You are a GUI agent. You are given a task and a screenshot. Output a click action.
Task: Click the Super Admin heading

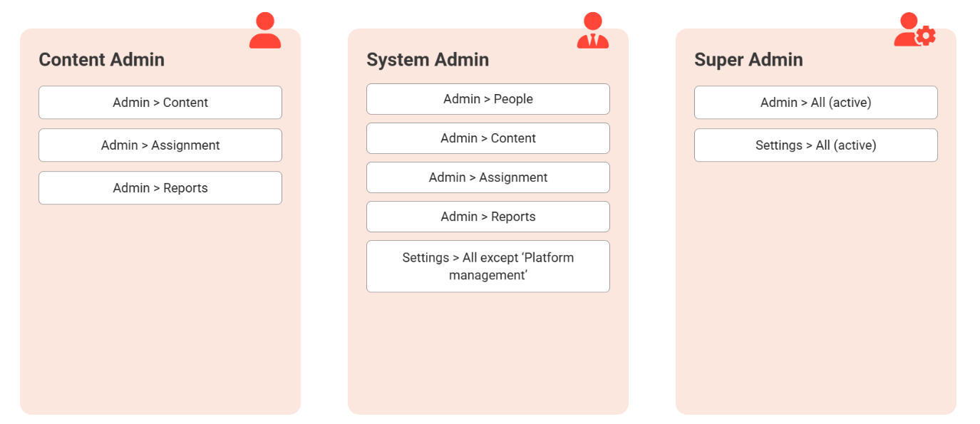click(748, 60)
